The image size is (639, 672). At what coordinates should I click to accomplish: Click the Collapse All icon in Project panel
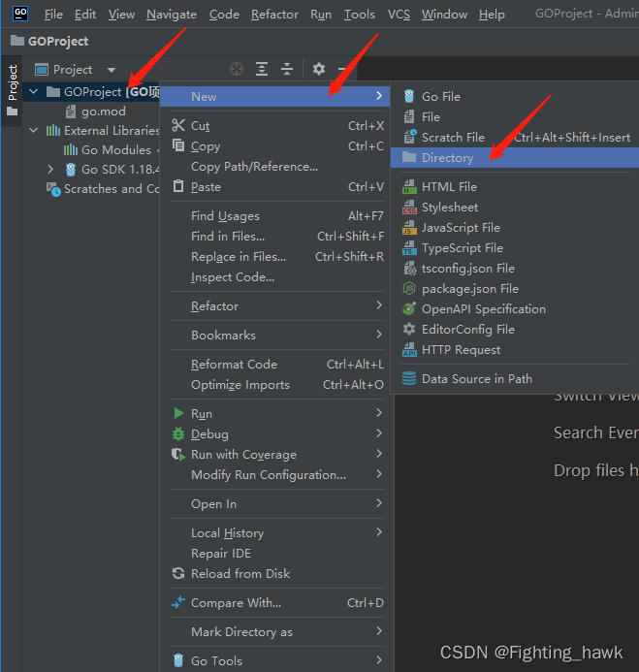point(287,69)
